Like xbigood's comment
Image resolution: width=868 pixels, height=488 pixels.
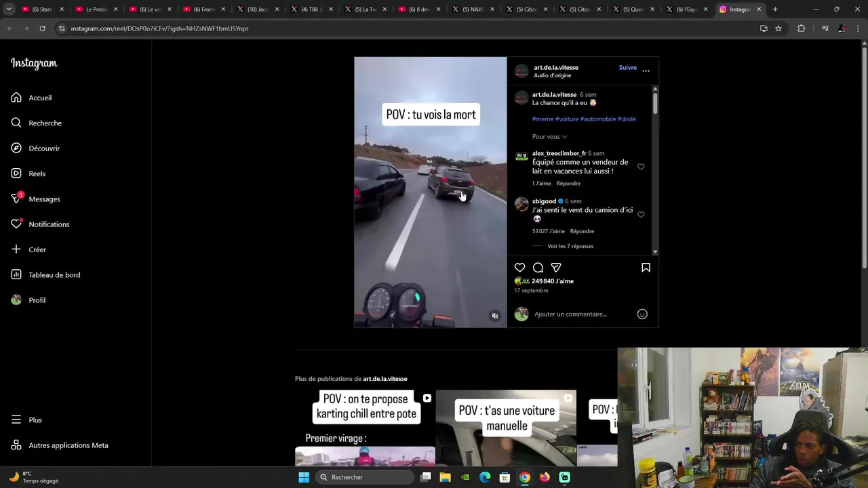point(641,214)
